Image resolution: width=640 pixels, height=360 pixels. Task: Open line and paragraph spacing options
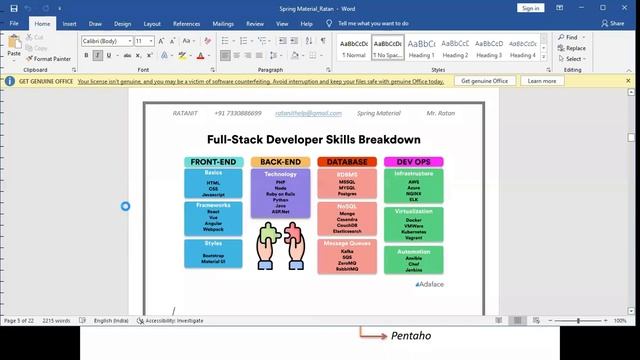coord(273,55)
